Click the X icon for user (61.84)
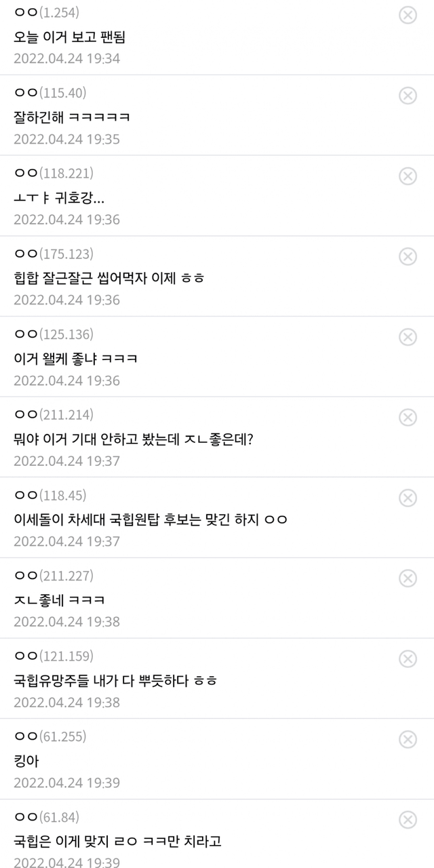This screenshot has width=434, height=868. coord(408,819)
